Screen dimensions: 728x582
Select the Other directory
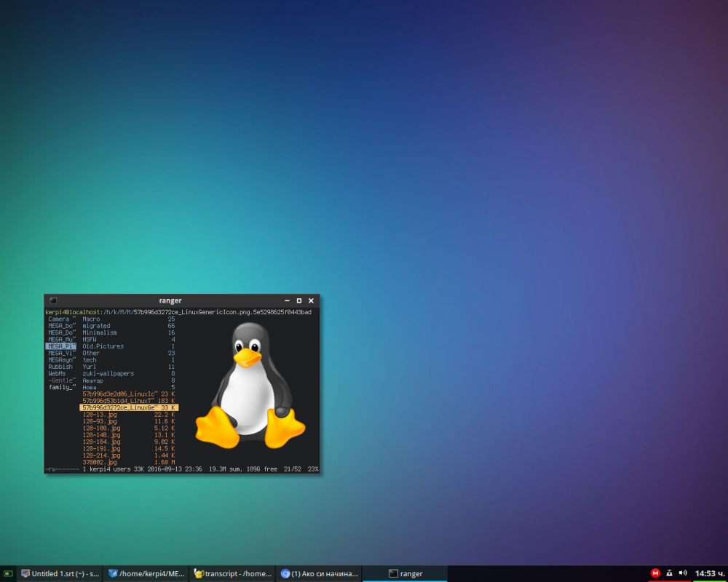[129, 353]
